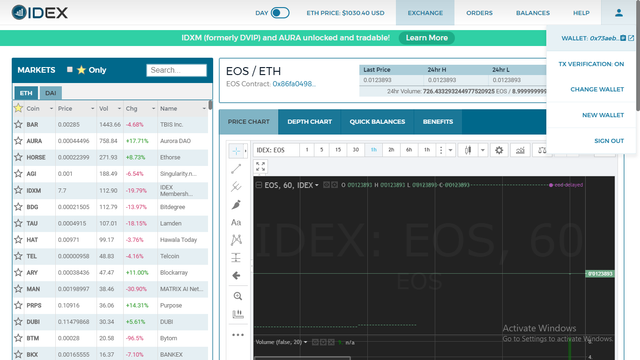Screen dimensions: 640x360
Task: Select the candlestick chart style icon
Action: pos(468,150)
